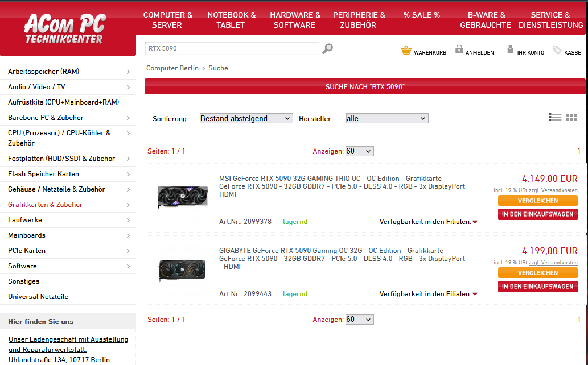
Task: Open Service & Dienstleistung menu
Action: pyautogui.click(x=550, y=20)
